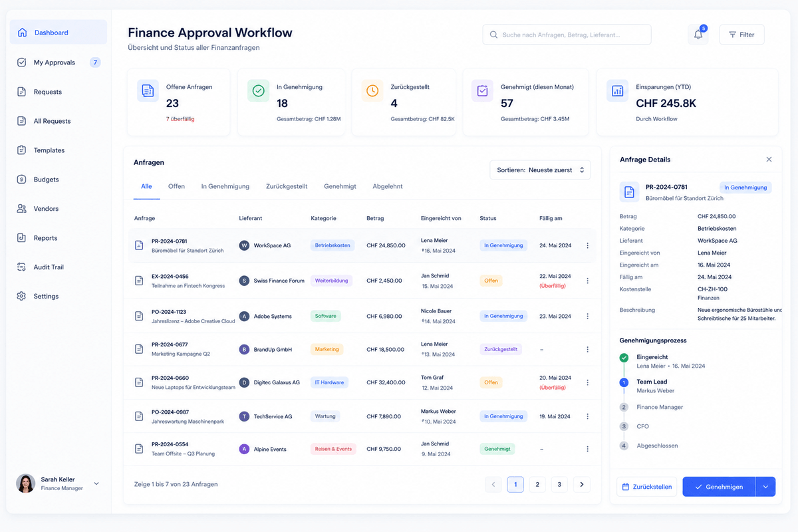Click the Offene Anfragen card icon
Viewport: 798px width, 532px height.
pyautogui.click(x=148, y=91)
